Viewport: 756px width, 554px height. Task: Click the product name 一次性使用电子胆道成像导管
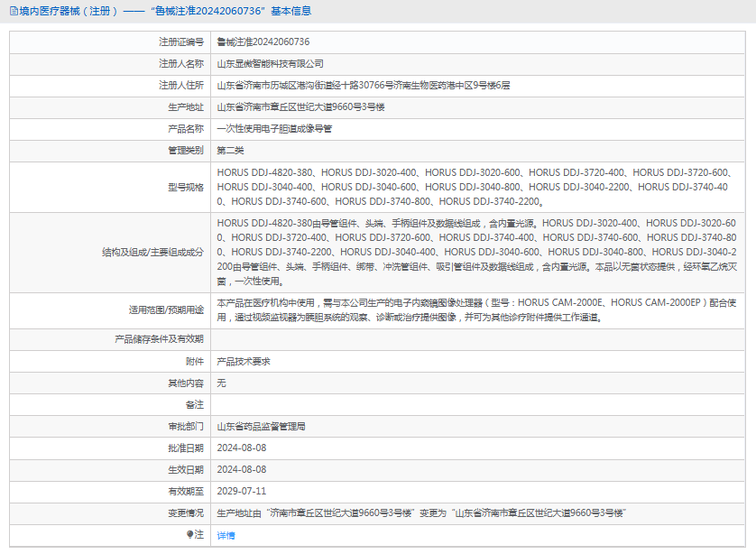tap(274, 129)
